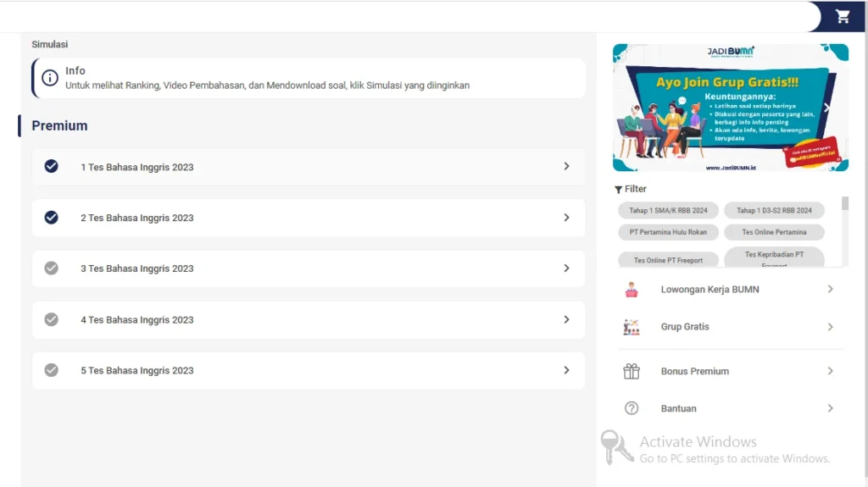Click the Bonus Premium gift icon
The image size is (868, 487).
click(632, 371)
